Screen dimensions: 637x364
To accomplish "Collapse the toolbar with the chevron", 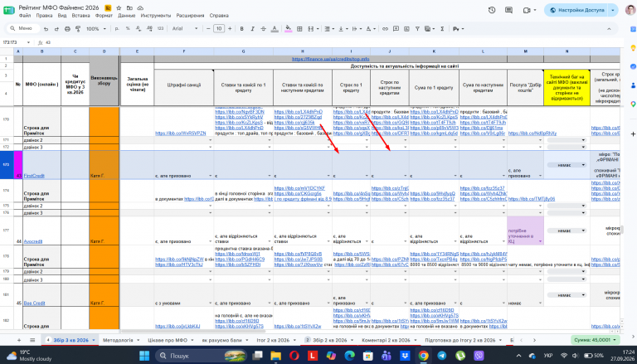I will (x=609, y=29).
